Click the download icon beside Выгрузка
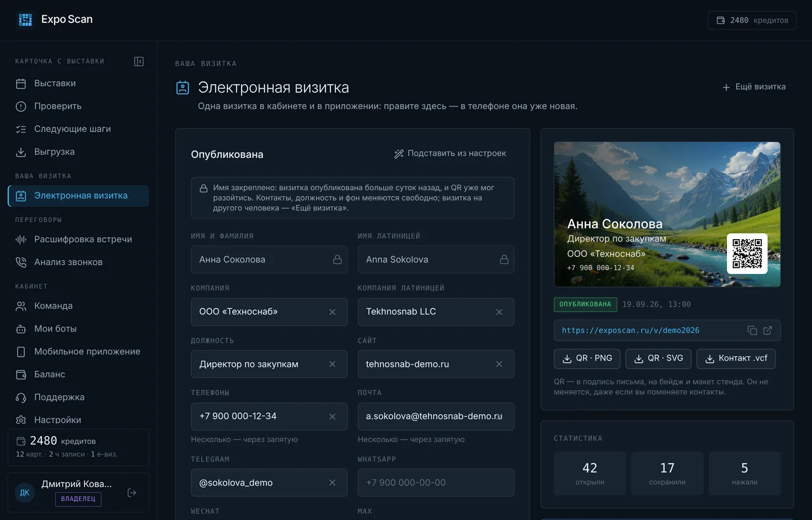The image size is (812, 520). click(x=21, y=152)
